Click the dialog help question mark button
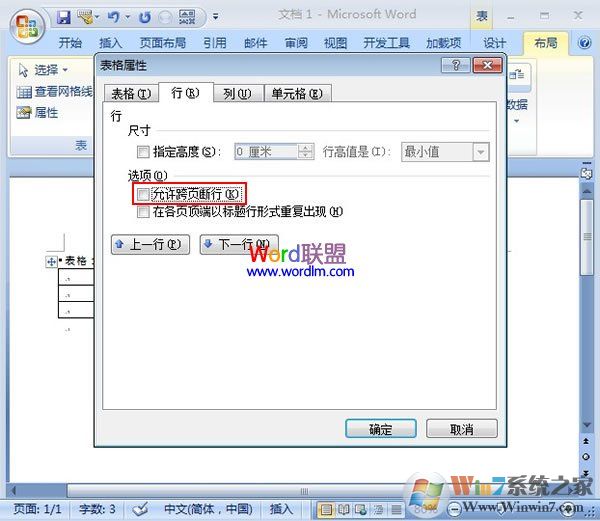This screenshot has height=521, width=600. tap(455, 65)
